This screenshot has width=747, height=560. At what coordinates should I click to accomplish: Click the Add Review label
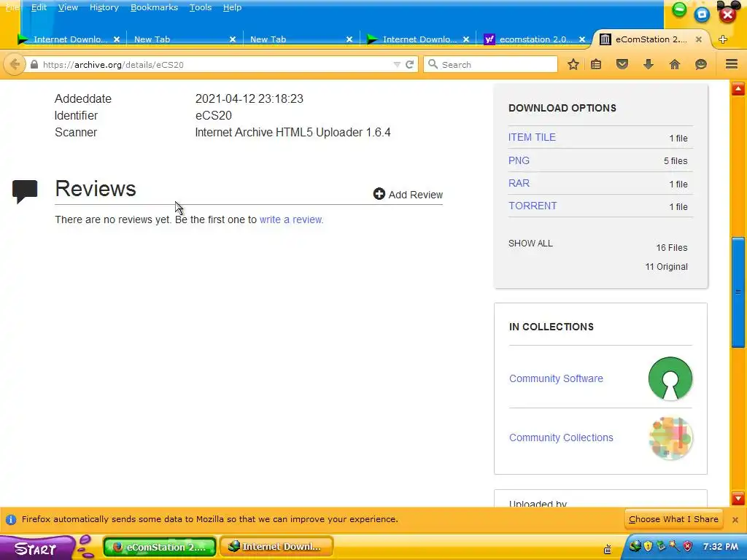coord(415,195)
